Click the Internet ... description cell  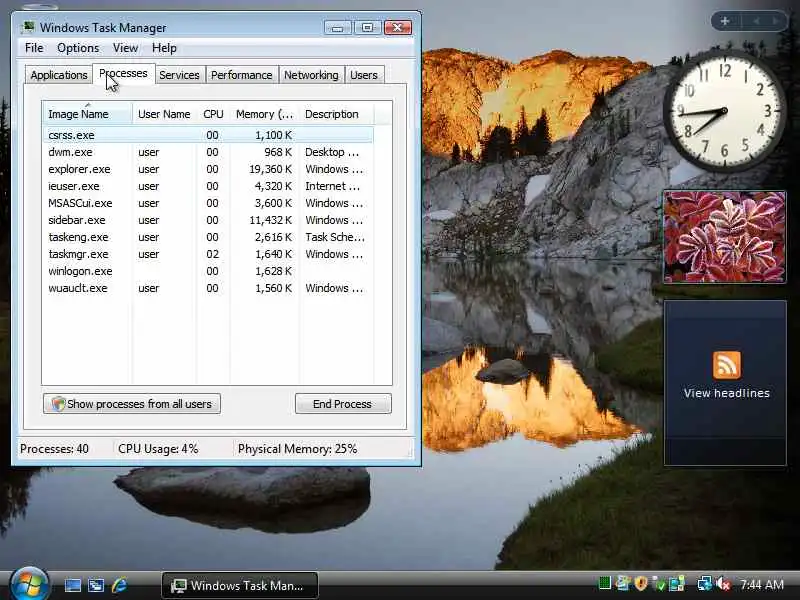click(x=332, y=186)
